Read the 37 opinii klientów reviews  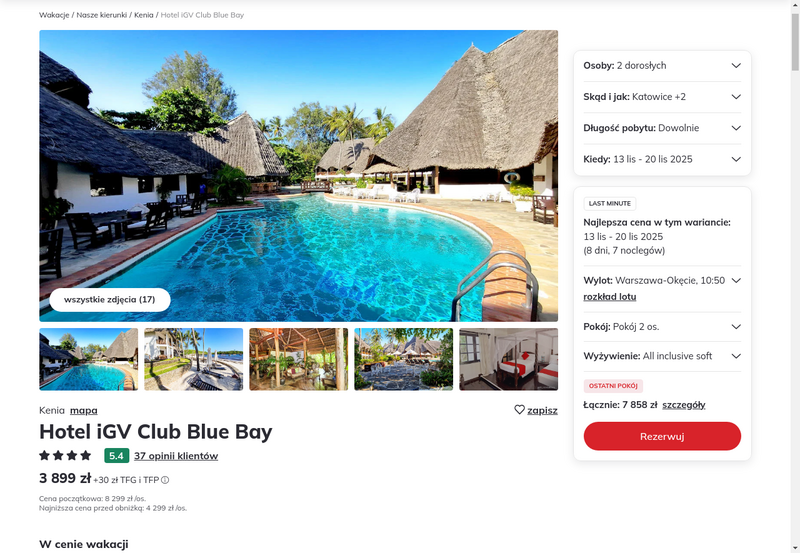pos(176,456)
